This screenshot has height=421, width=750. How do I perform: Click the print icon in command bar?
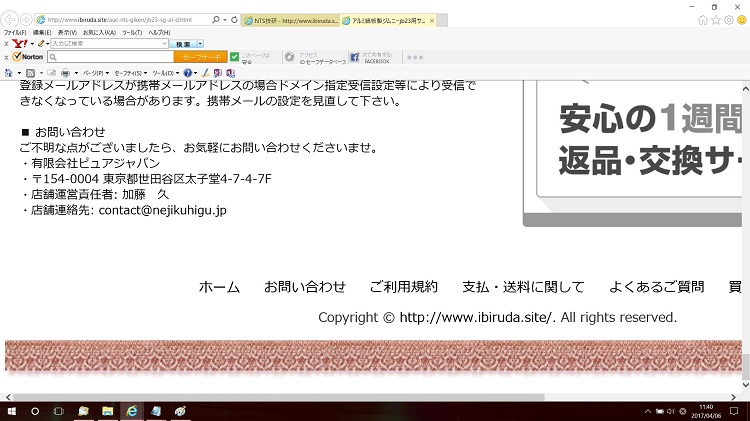tap(64, 73)
